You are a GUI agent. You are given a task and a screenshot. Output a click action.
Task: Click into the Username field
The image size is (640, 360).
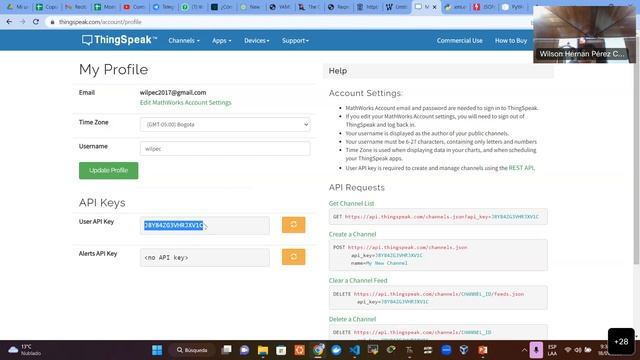225,149
